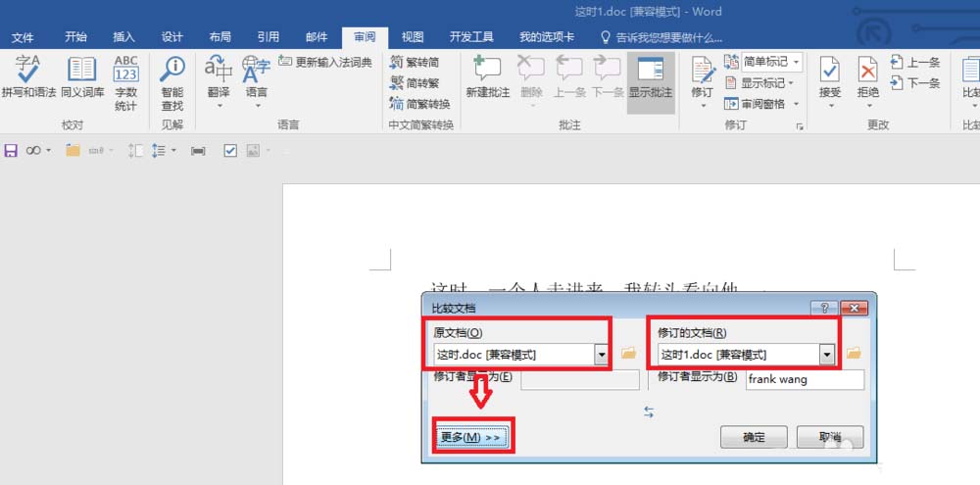The width and height of the screenshot is (980, 485).
Task: Open the View tab
Action: [x=413, y=37]
